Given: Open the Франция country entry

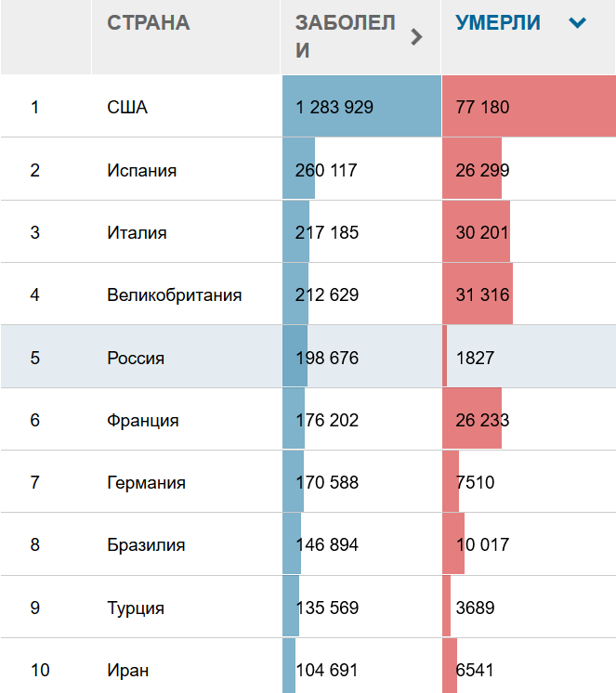Looking at the screenshot, I should click(142, 420).
